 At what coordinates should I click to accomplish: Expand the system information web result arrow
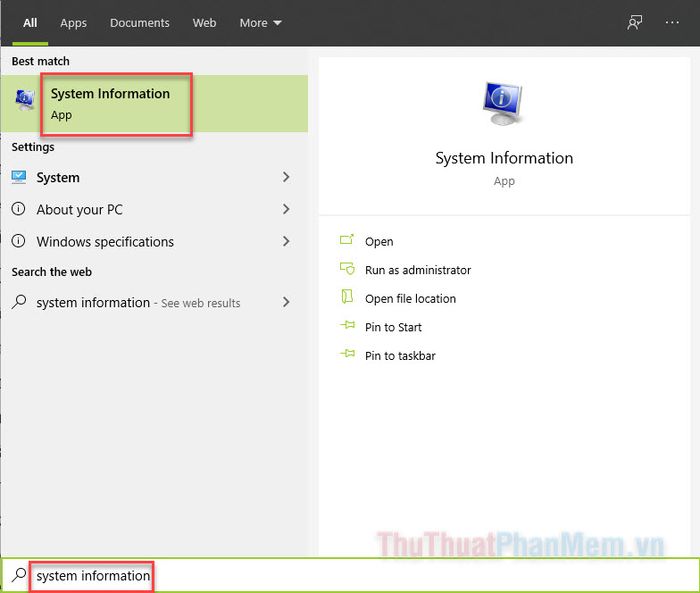[x=286, y=302]
